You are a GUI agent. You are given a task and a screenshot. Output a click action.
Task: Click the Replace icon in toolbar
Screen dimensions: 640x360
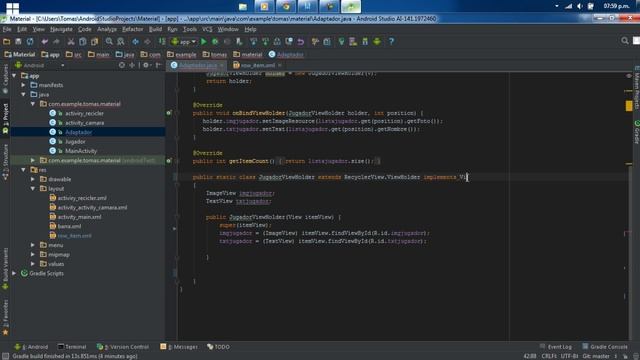click(121, 42)
